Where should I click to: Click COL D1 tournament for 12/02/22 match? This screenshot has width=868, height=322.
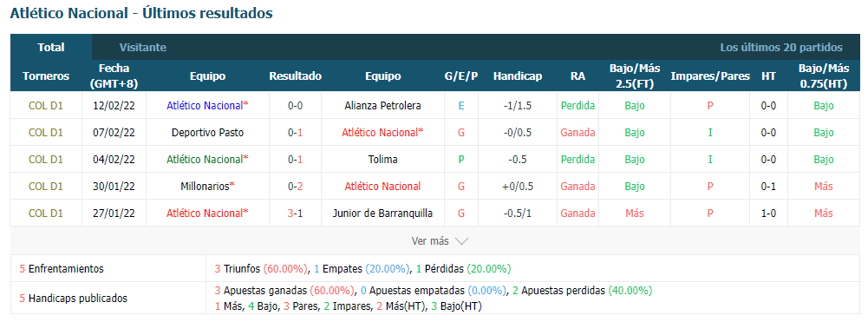[x=46, y=106]
